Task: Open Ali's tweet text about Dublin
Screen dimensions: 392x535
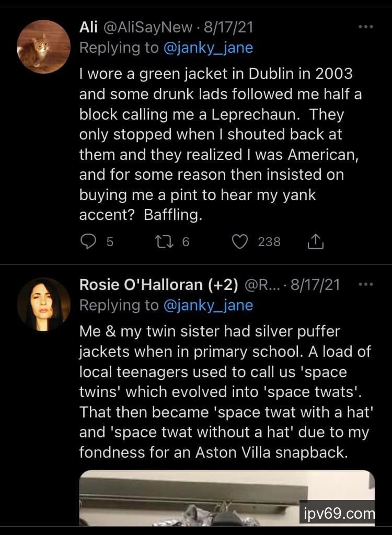Action: click(x=220, y=144)
